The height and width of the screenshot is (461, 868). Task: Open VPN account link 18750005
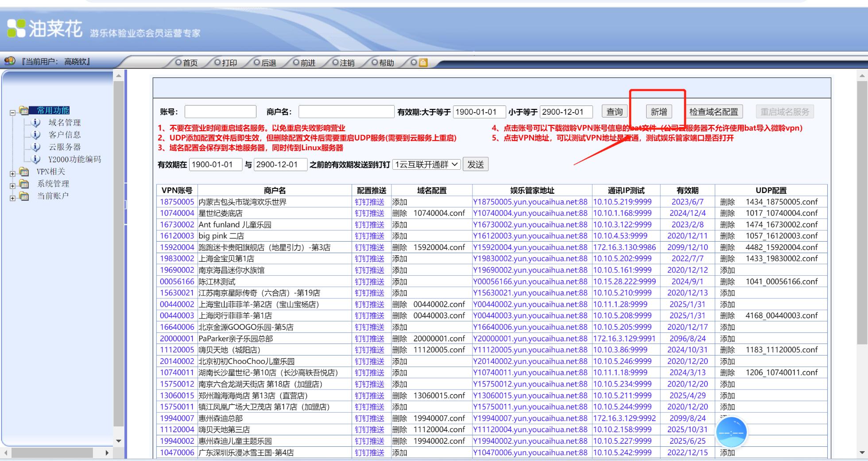coord(177,202)
